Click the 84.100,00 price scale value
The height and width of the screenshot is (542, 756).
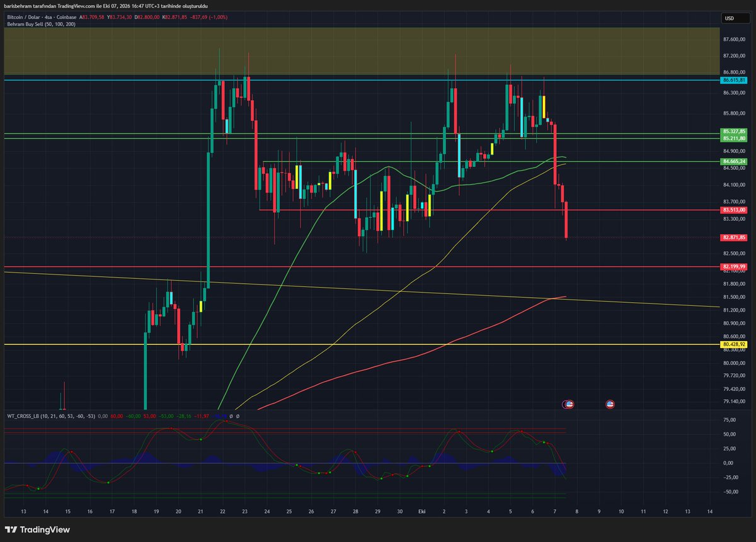[735, 185]
